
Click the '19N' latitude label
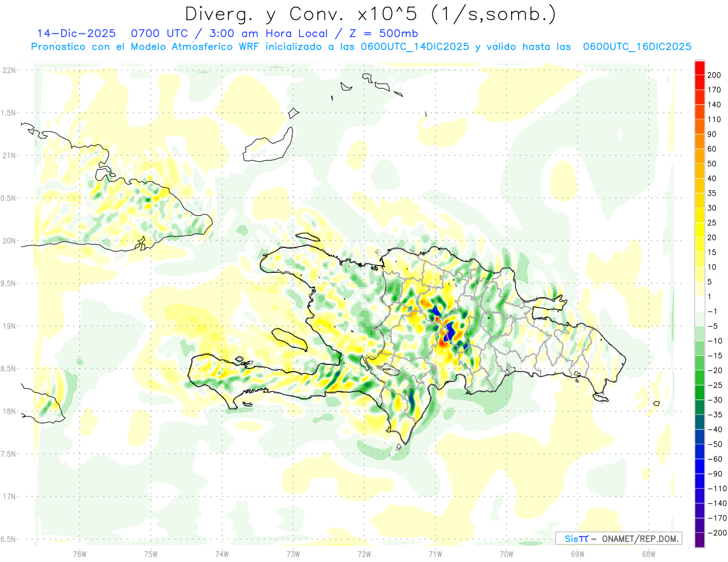pyautogui.click(x=9, y=326)
